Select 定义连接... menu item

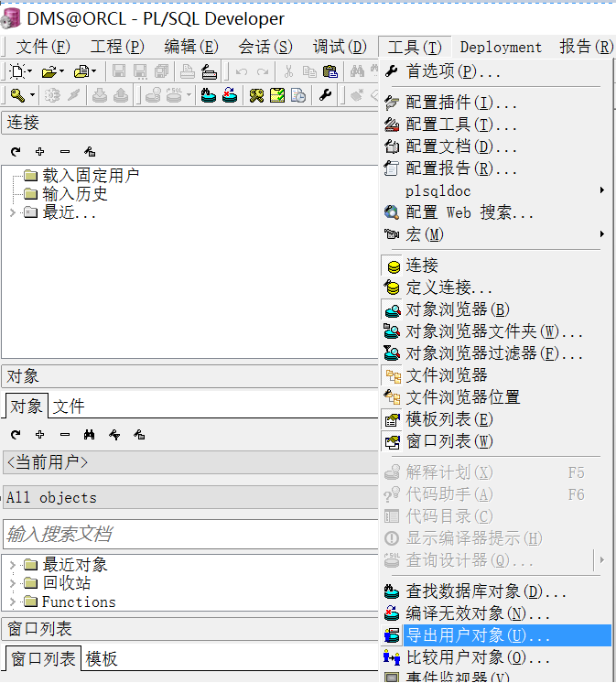click(x=495, y=287)
